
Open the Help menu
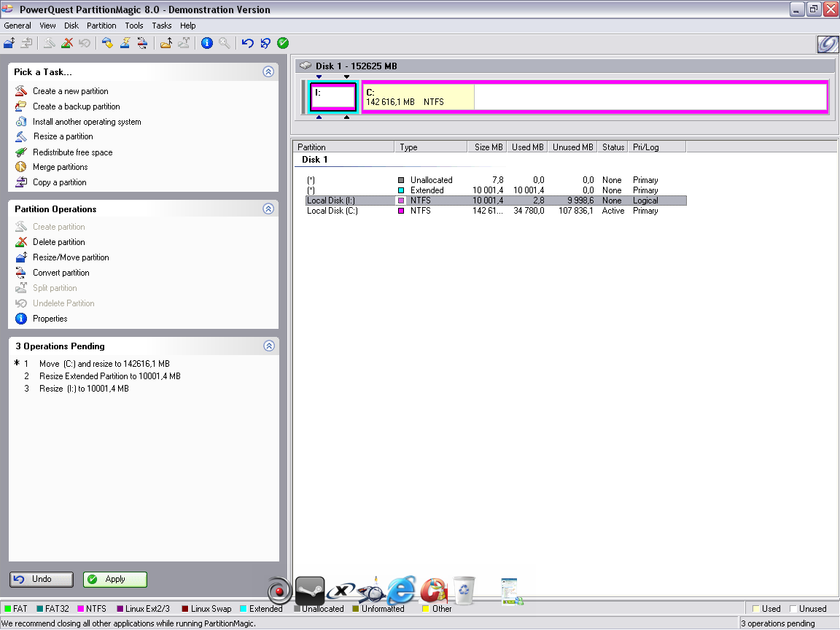(x=187, y=26)
